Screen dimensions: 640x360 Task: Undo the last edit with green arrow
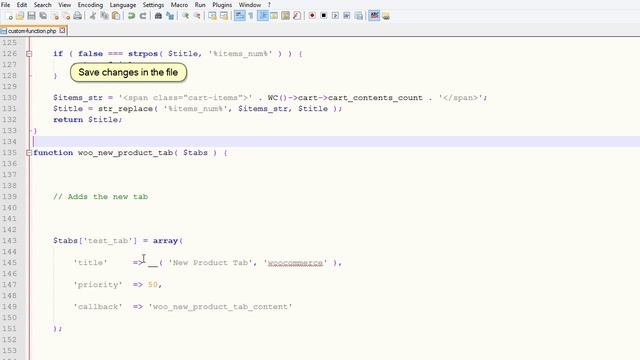tap(131, 16)
